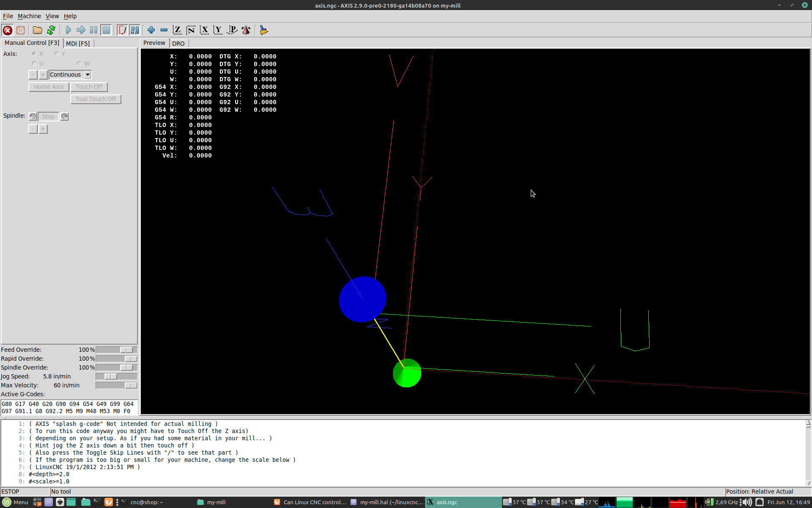Toggle optional stop M1 button
The width and height of the screenshot is (812, 508).
135,30
